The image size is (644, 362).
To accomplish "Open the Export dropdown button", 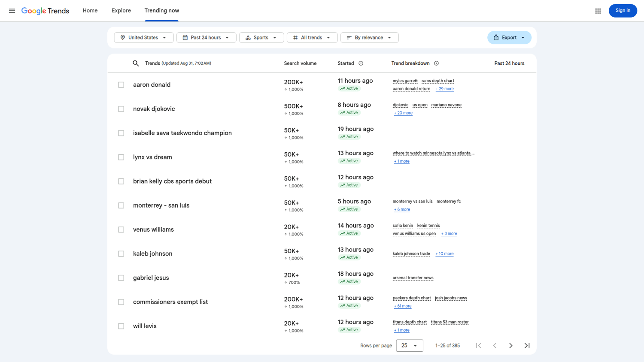I will [509, 38].
